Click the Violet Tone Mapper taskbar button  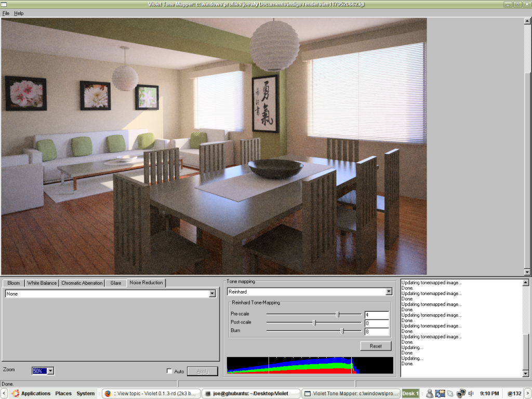351,394
